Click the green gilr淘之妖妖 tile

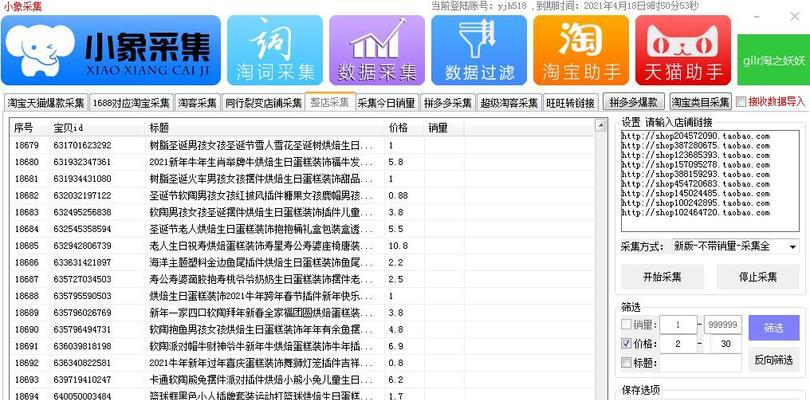[773, 60]
